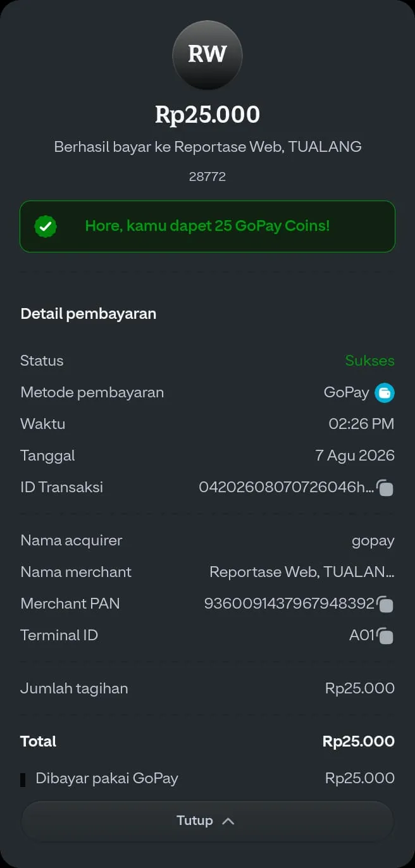Tap the Detail pembayaran heading
This screenshot has width=415, height=868.
tap(89, 314)
